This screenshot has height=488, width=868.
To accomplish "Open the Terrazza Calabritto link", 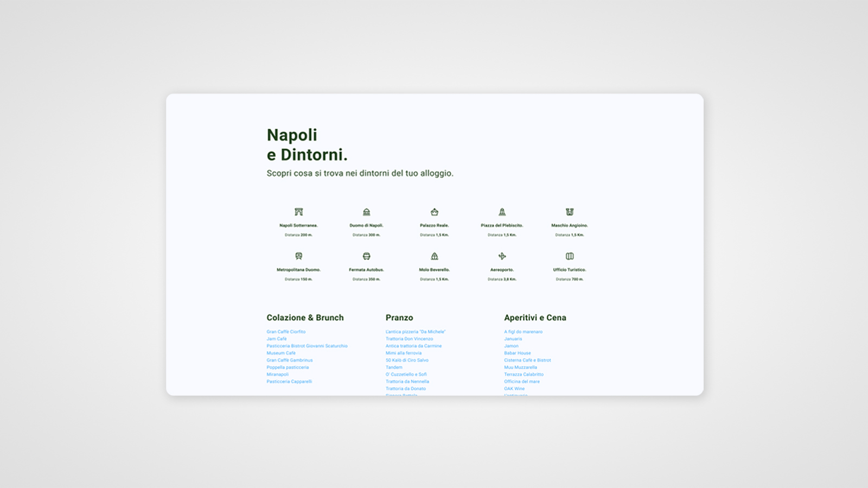I will click(524, 374).
